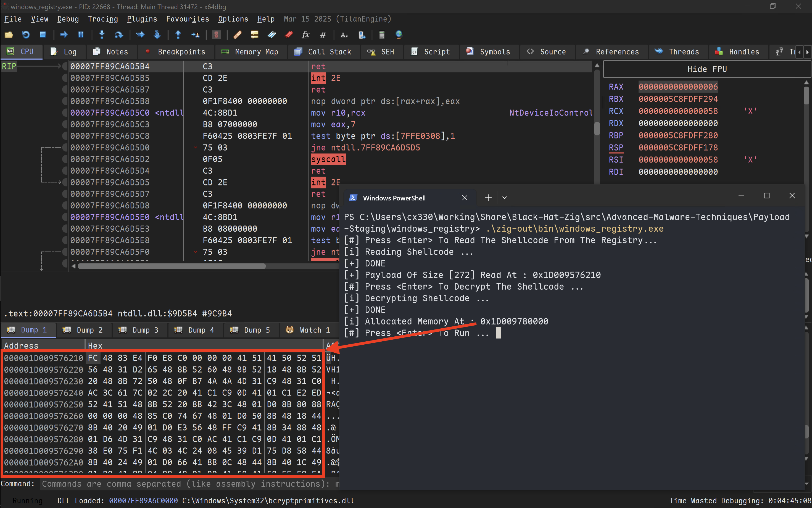
Task: Open the calculator icon
Action: coord(382,35)
